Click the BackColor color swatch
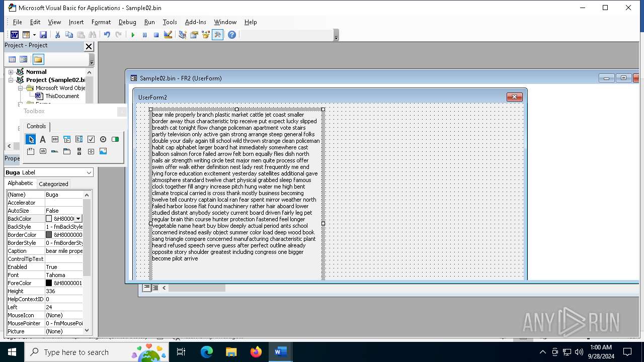The height and width of the screenshot is (362, 644). 49,219
